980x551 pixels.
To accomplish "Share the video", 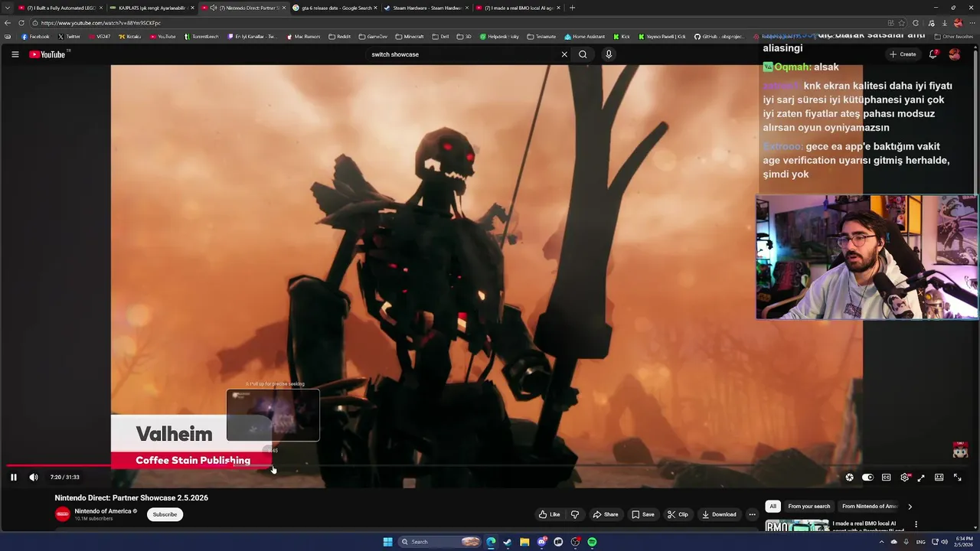I will click(x=605, y=514).
